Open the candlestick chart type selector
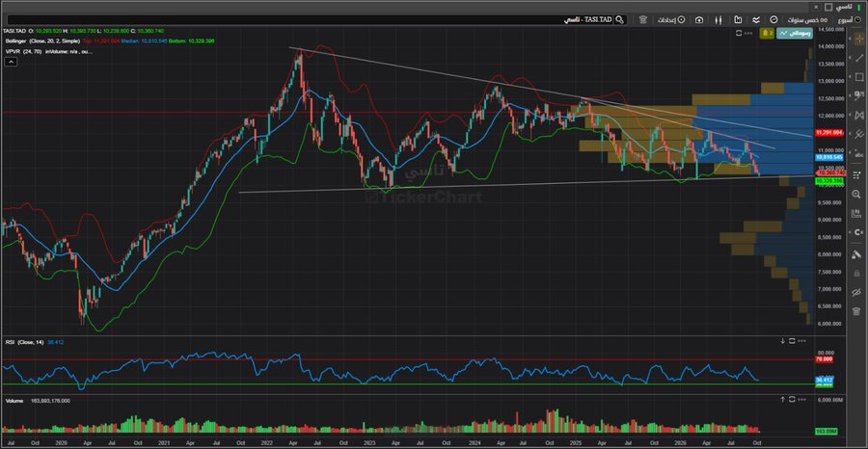The height and width of the screenshot is (449, 868). (x=719, y=20)
